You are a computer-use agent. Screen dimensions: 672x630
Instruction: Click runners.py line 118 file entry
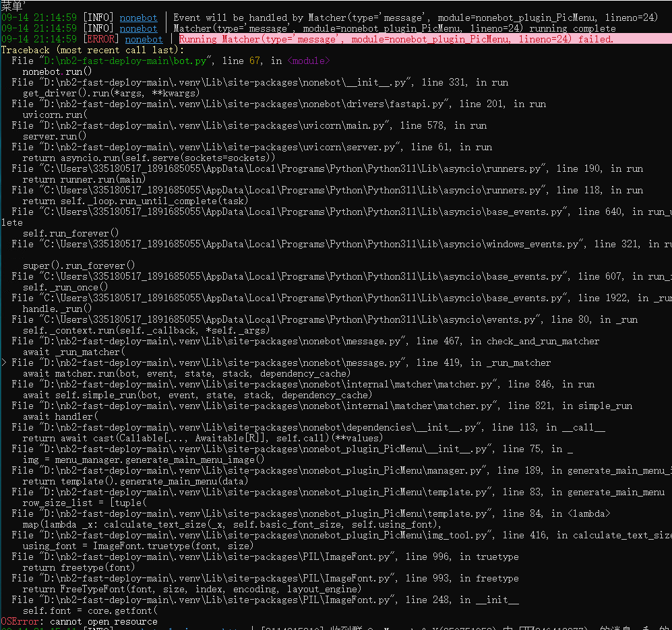pos(327,190)
